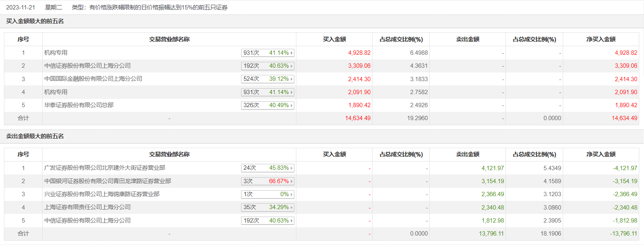
Task: Click 中信证券上海分公司 in the sell table
Action: coord(87,221)
